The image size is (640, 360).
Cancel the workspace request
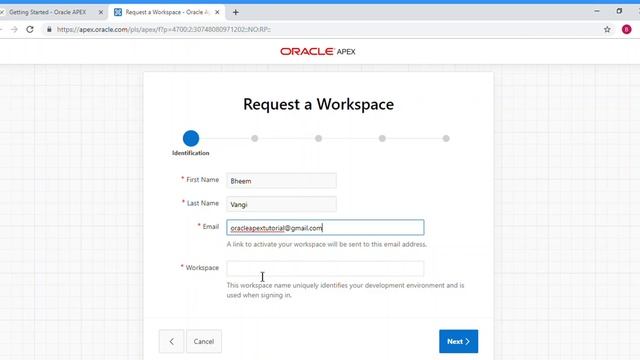pyautogui.click(x=204, y=341)
